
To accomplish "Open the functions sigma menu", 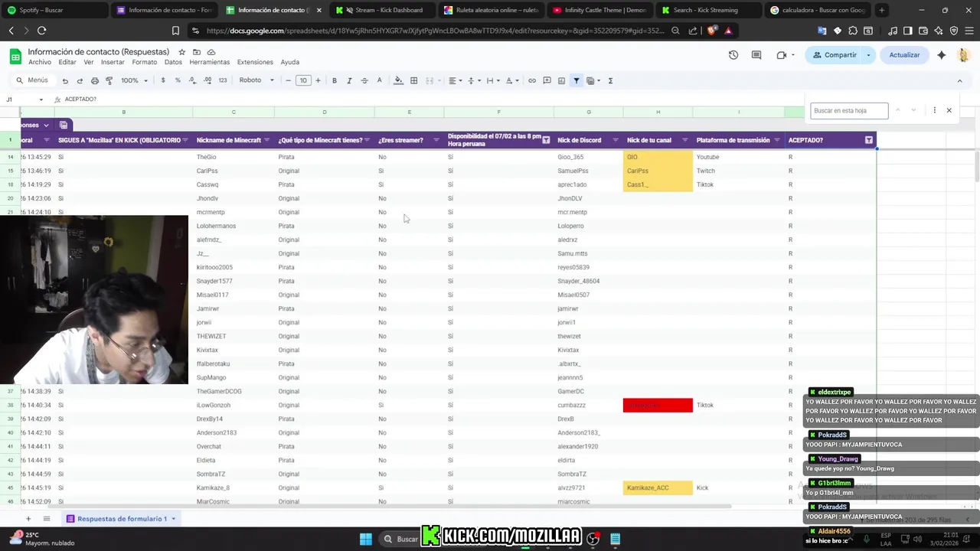I will (x=610, y=80).
